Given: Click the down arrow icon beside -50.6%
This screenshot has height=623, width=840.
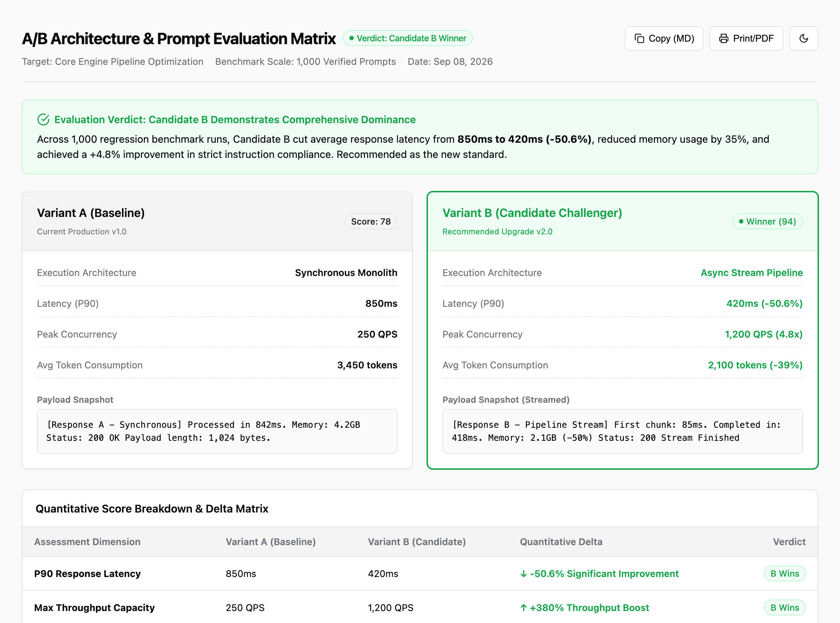Looking at the screenshot, I should point(523,574).
